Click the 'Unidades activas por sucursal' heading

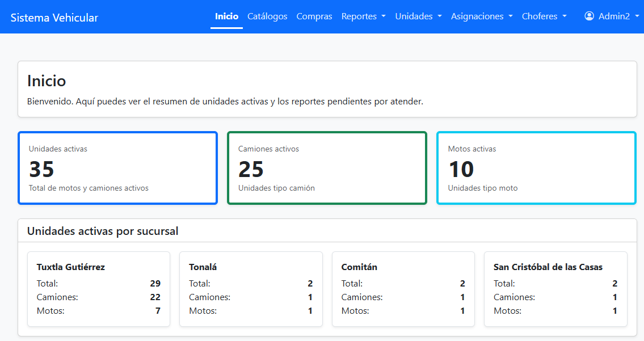[103, 231]
